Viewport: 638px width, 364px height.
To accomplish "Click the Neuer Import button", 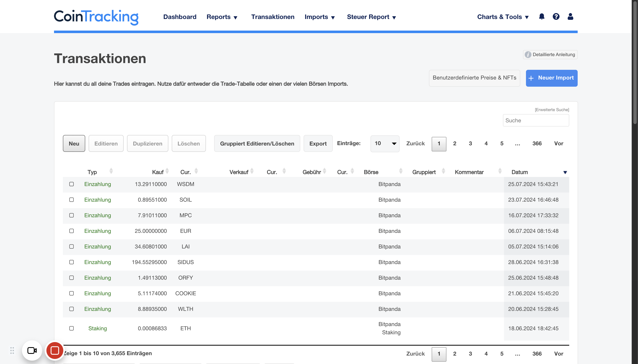I will pyautogui.click(x=552, y=78).
